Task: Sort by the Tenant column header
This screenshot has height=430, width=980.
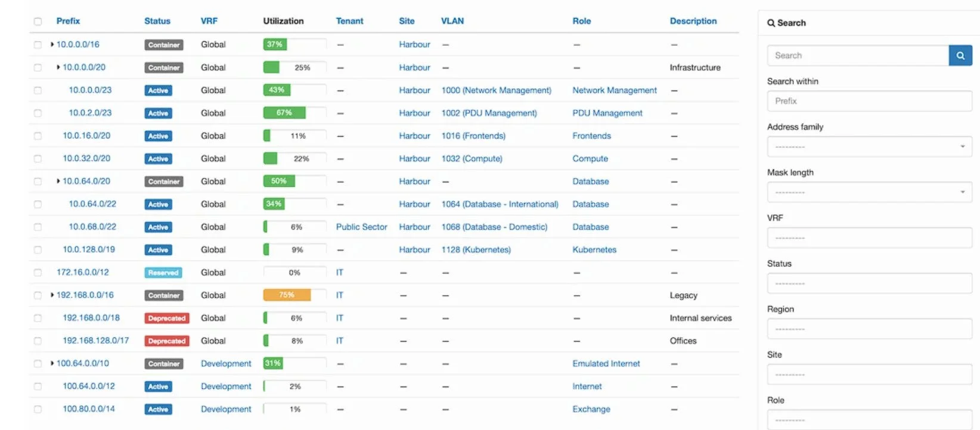Action: (349, 21)
